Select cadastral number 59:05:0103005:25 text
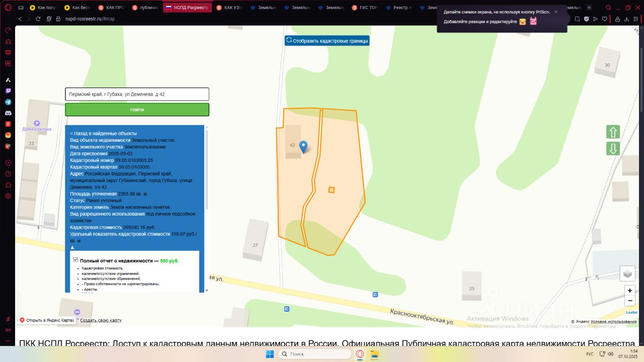The height and width of the screenshot is (362, 644). click(134, 160)
